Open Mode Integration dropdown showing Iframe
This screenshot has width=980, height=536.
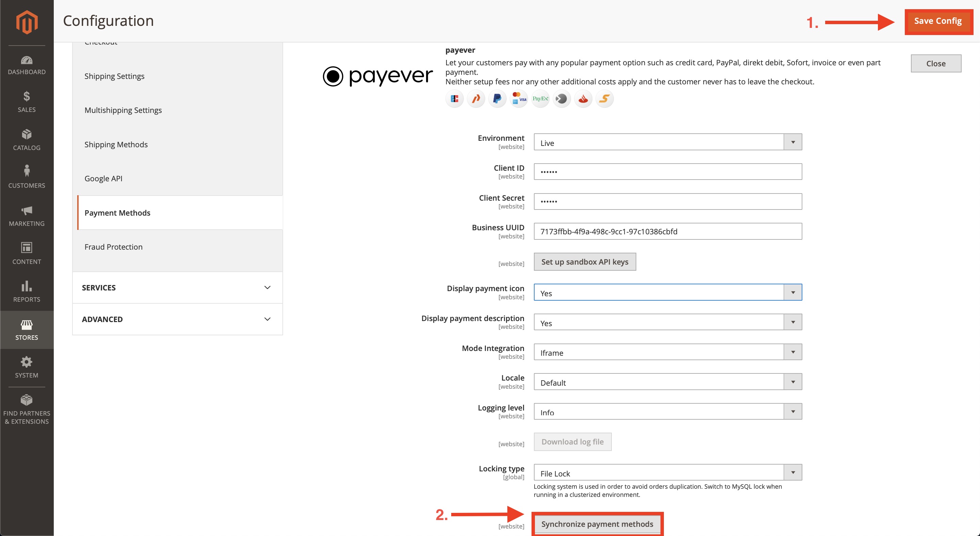pyautogui.click(x=668, y=352)
